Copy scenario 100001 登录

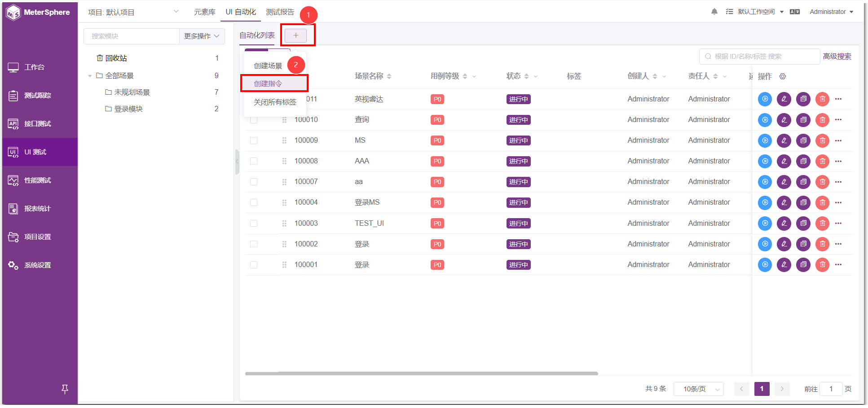click(803, 264)
